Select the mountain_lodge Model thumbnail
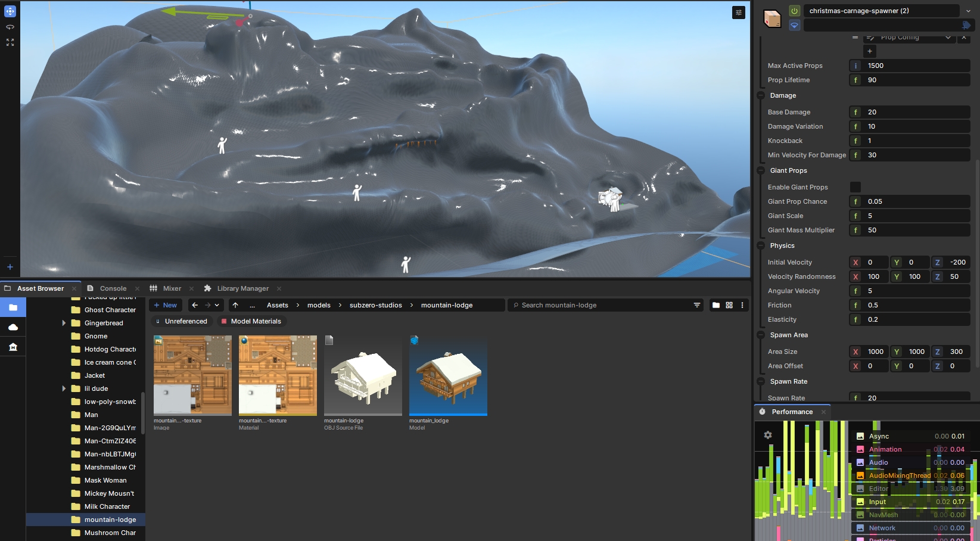 [x=448, y=375]
